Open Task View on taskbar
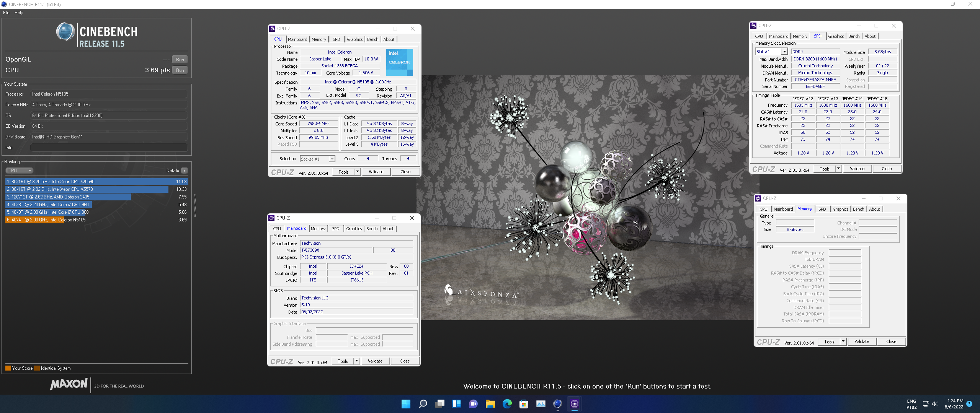This screenshot has width=980, height=413. (440, 404)
